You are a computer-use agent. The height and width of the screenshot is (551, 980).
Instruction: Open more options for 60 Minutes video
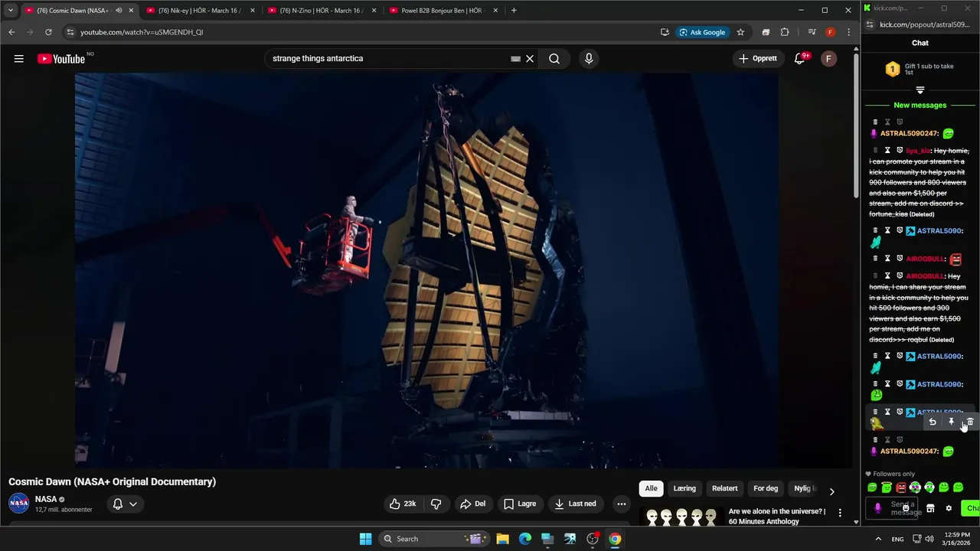pos(840,513)
